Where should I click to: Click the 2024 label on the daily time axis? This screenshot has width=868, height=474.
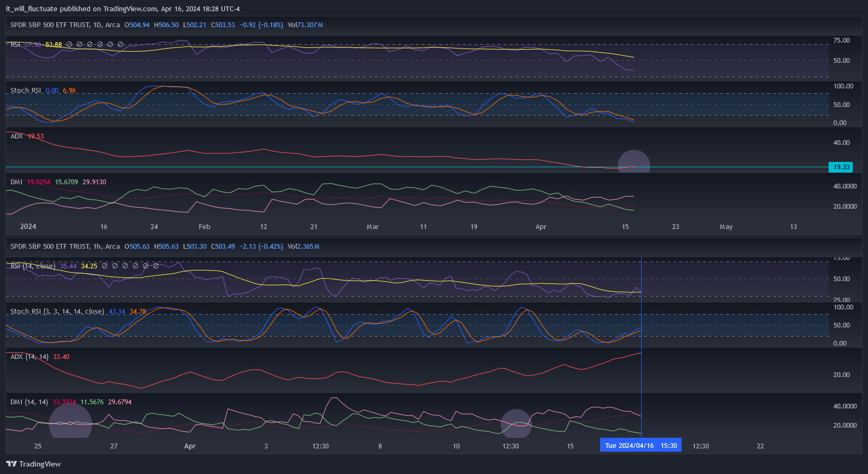(28, 227)
